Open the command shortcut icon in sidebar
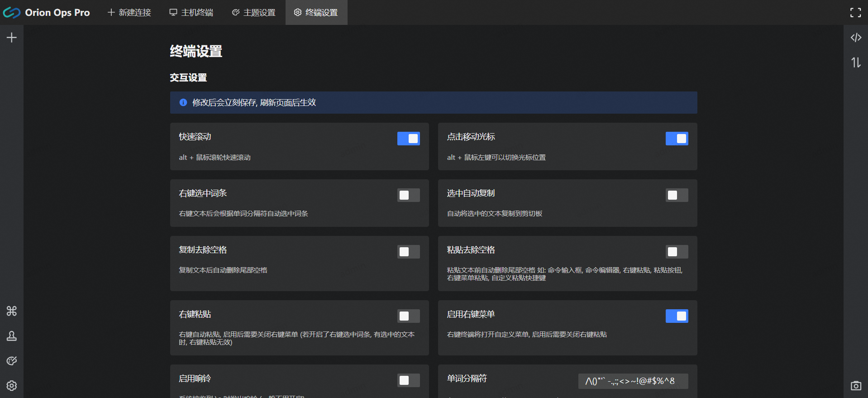Viewport: 868px width, 398px height. (x=12, y=311)
